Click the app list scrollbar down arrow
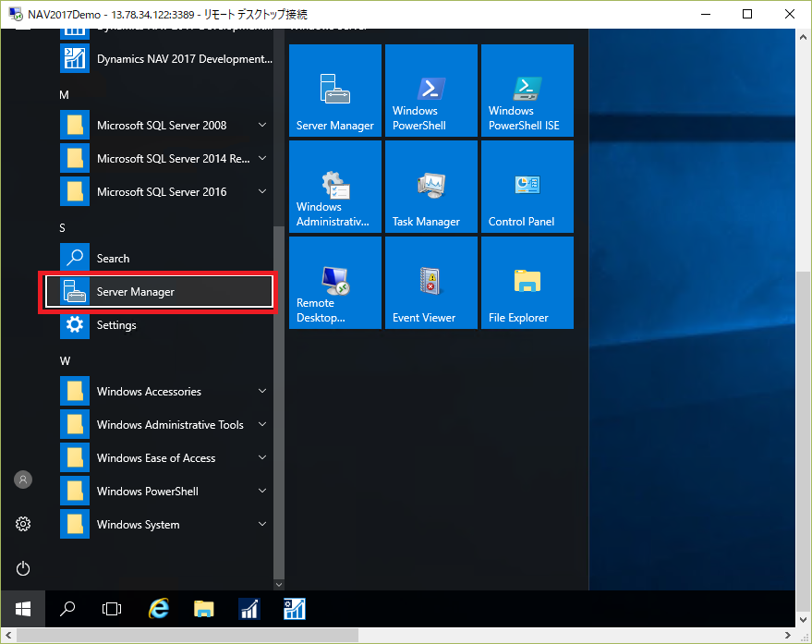Screen dimensions: 812x644 (279, 585)
